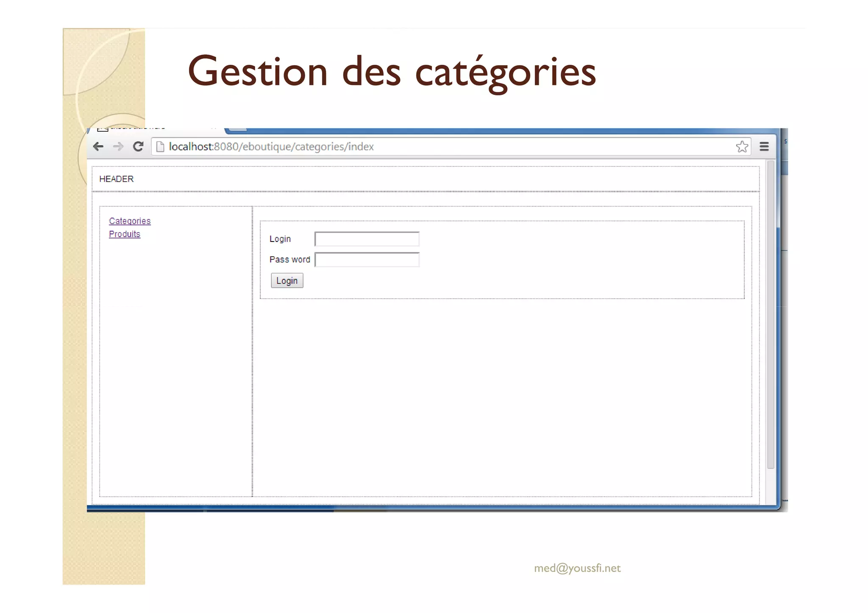Bookmark the page with the star icon
The width and height of the screenshot is (868, 613).
coord(742,147)
